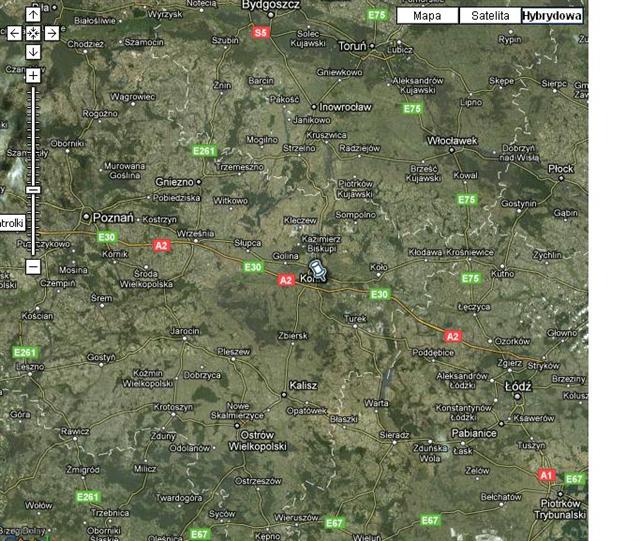Pan the map west with the left arrow
This screenshot has width=640, height=541.
tap(14, 33)
